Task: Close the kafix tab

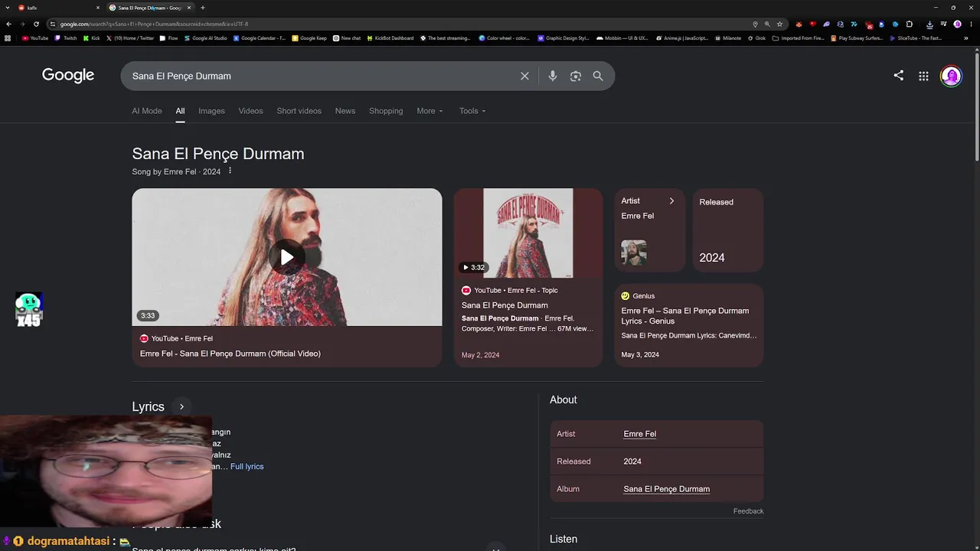Action: [x=98, y=8]
